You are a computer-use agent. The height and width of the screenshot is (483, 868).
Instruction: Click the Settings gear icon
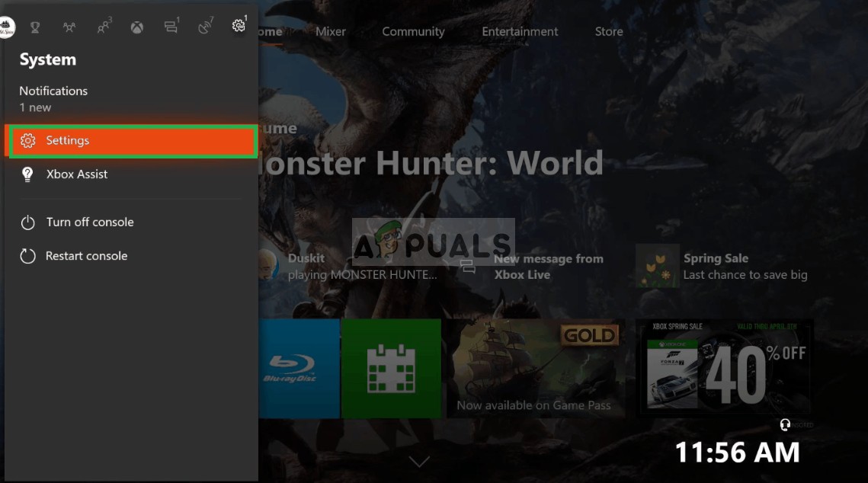(x=27, y=140)
